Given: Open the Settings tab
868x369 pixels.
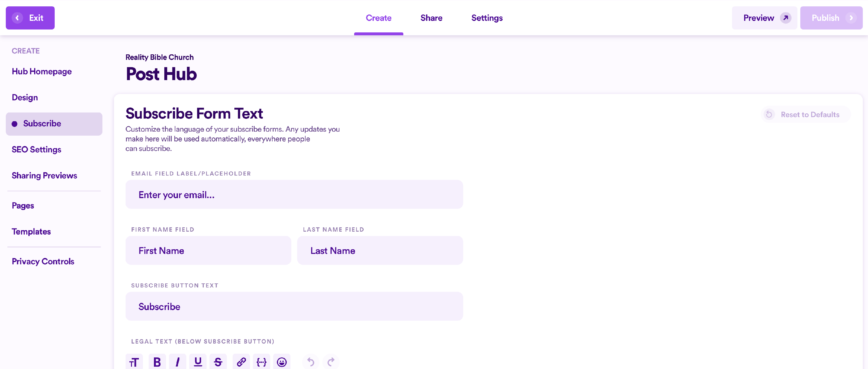Looking at the screenshot, I should (x=487, y=18).
